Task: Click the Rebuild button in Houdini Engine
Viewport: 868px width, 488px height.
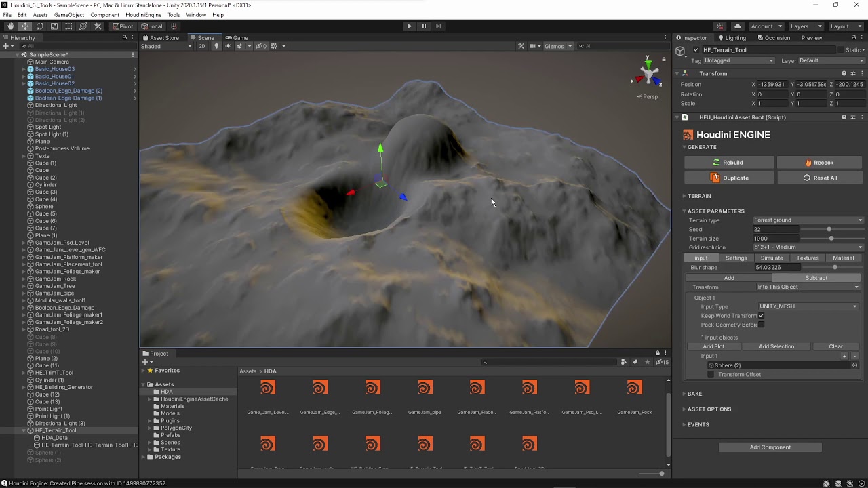Action: tap(728, 163)
